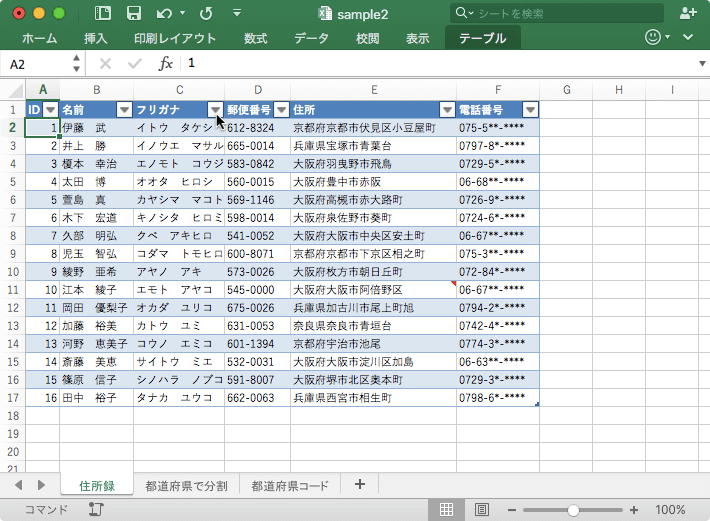Open the 電話番号 column filter dropdown

point(530,110)
